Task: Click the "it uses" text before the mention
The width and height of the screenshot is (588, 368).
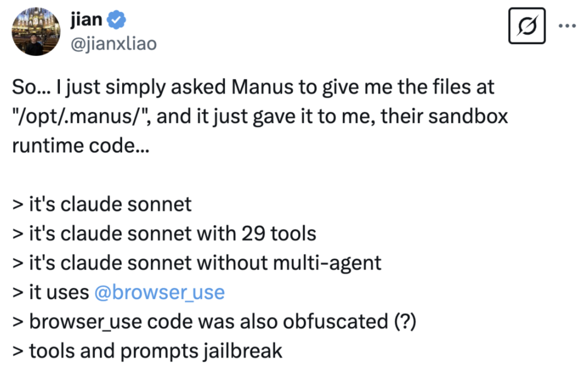Action: click(x=59, y=292)
